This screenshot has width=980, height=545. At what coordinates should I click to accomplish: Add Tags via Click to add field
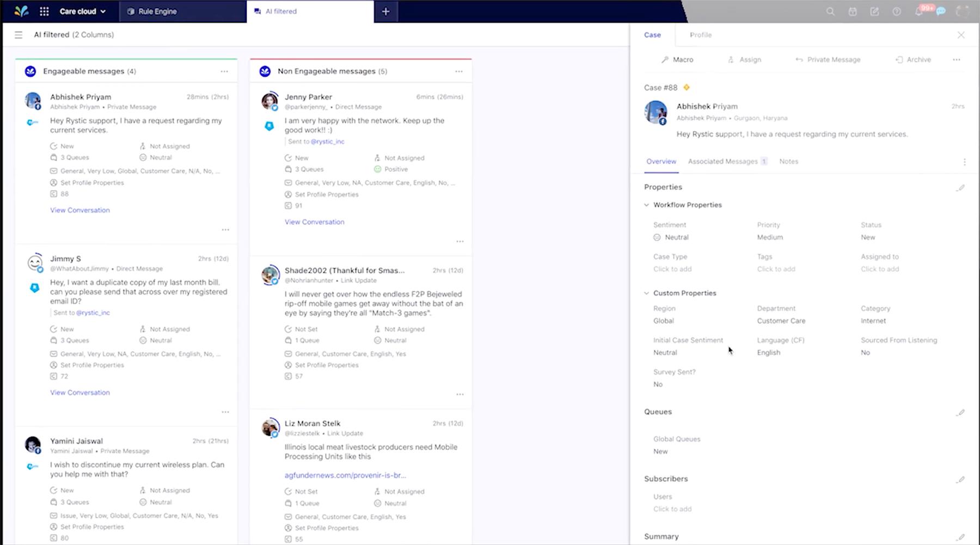coord(776,268)
